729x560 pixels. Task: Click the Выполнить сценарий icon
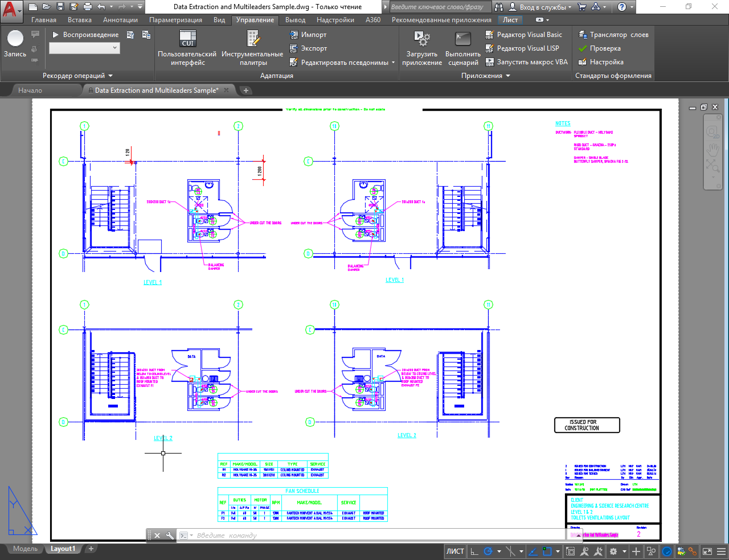(x=462, y=39)
